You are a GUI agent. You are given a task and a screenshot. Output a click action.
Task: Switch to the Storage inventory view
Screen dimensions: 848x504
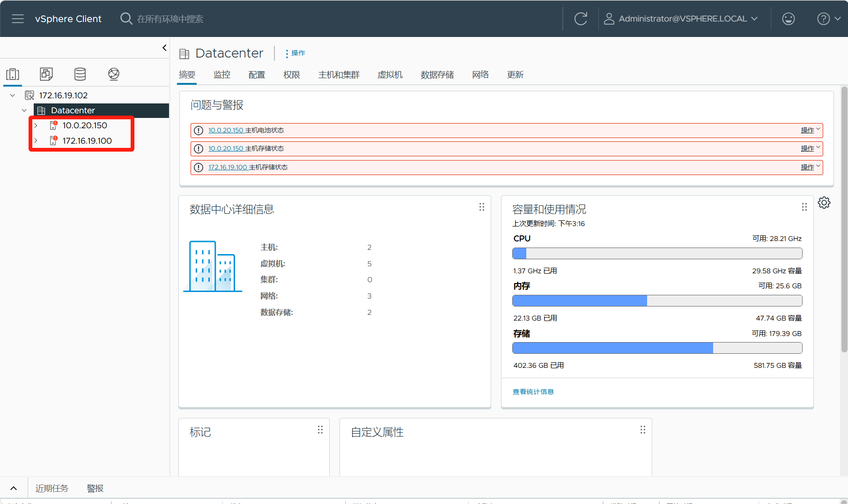coord(80,74)
